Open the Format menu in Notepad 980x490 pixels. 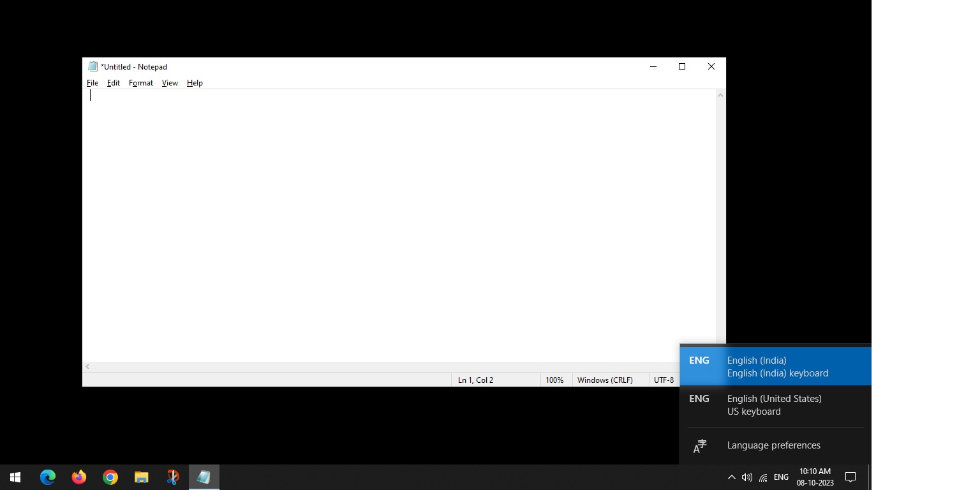[x=140, y=83]
